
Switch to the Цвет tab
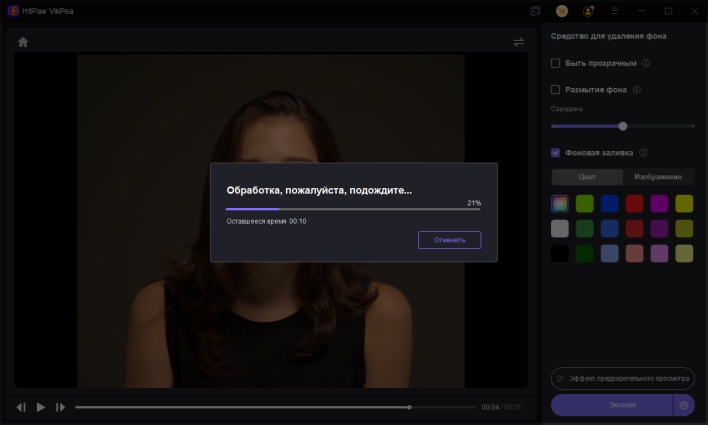[x=587, y=177]
